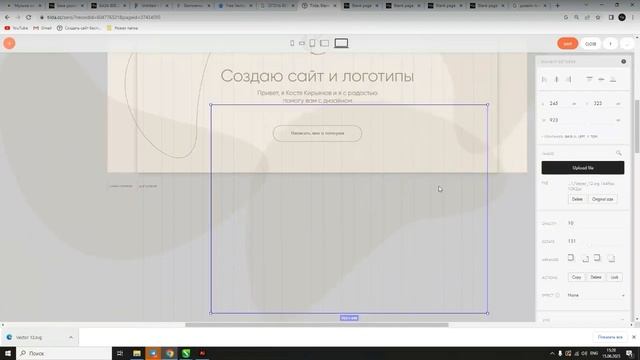
Task: Open Chrome from the Windows taskbar
Action: click(x=169, y=353)
